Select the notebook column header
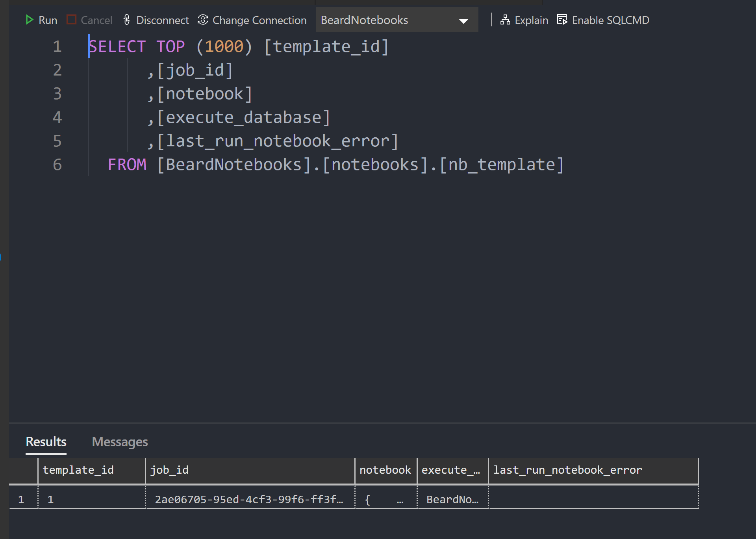This screenshot has width=756, height=539. (x=385, y=470)
